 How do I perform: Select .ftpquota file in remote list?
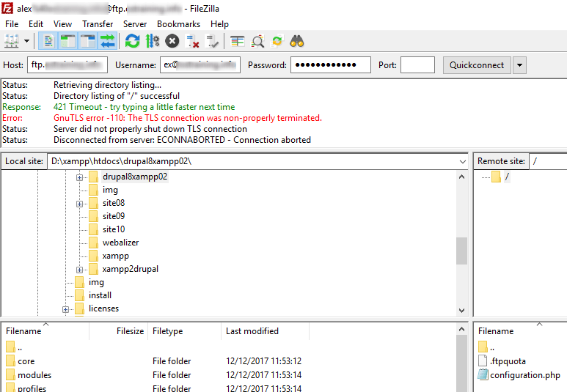pos(508,361)
